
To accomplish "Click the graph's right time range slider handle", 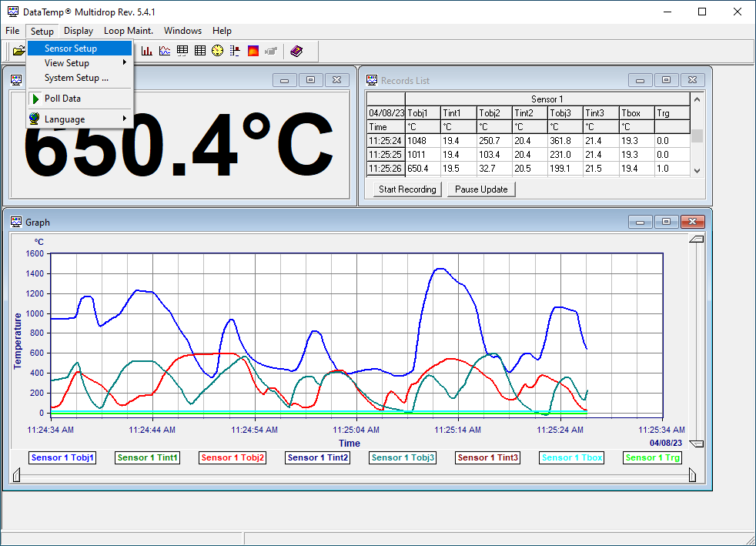I will [x=693, y=474].
